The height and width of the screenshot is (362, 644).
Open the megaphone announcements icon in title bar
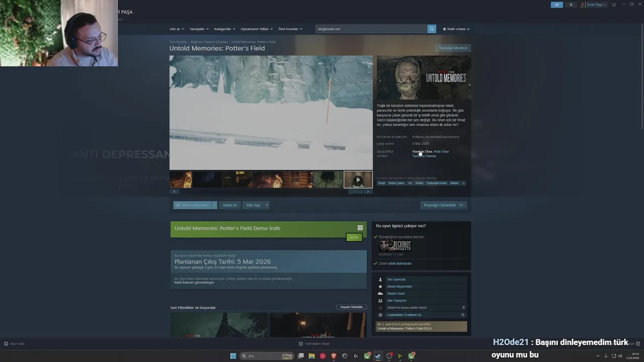click(x=556, y=5)
